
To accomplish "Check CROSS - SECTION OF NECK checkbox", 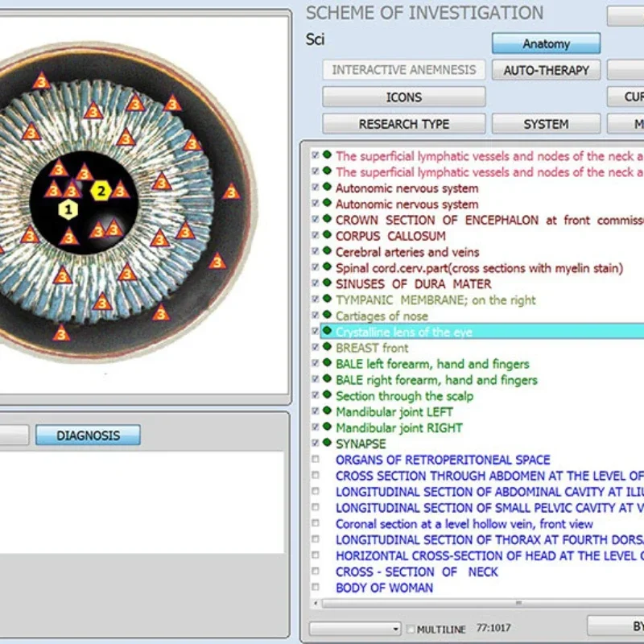I will (x=315, y=572).
